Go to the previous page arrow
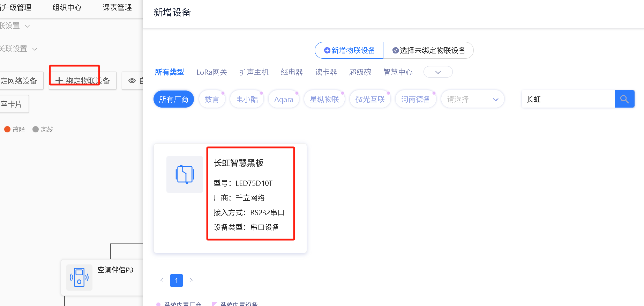The width and height of the screenshot is (644, 306). [x=162, y=280]
